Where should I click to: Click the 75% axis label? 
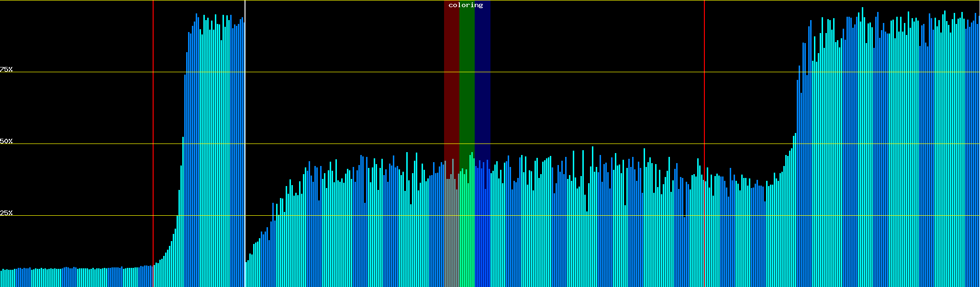[x=6, y=69]
